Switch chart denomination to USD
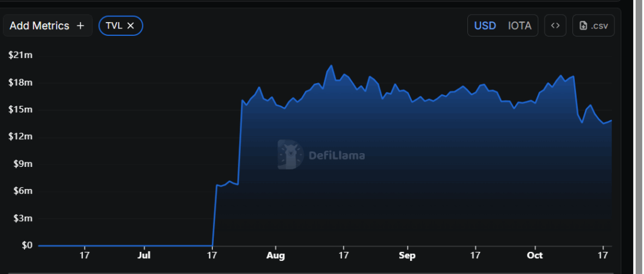 tap(485, 26)
